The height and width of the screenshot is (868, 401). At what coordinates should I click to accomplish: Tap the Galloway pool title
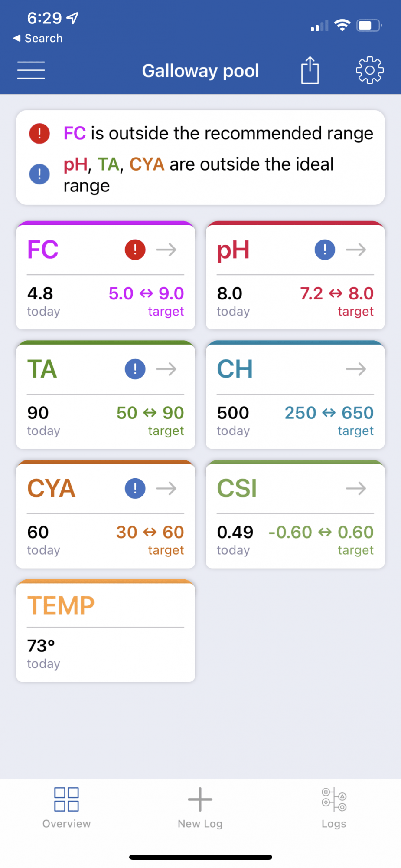(x=200, y=71)
